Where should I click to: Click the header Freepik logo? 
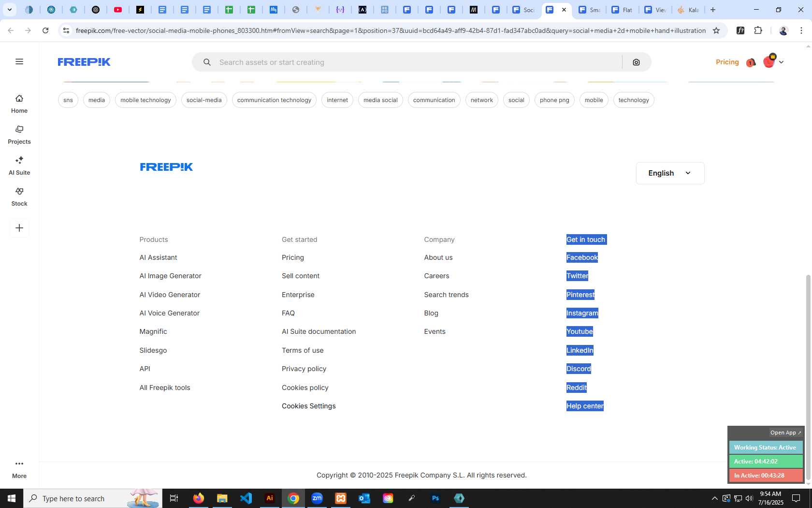tap(84, 62)
